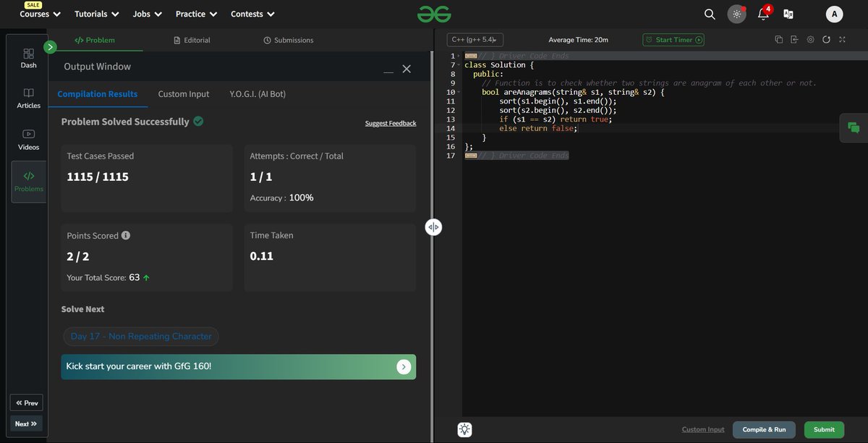Toggle the light/dark theme button
The image size is (868, 443).
tap(736, 14)
